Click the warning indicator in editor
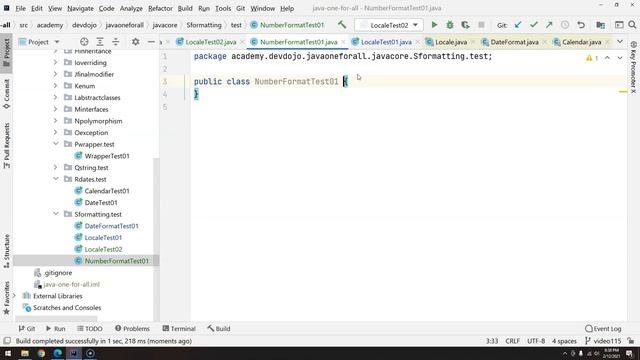640x360 pixels. [592, 58]
